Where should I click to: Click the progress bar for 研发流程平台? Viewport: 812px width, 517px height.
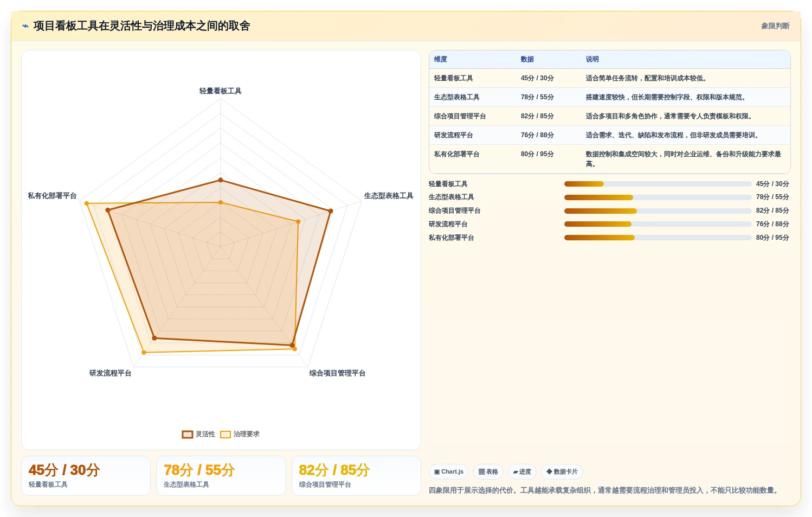click(658, 224)
